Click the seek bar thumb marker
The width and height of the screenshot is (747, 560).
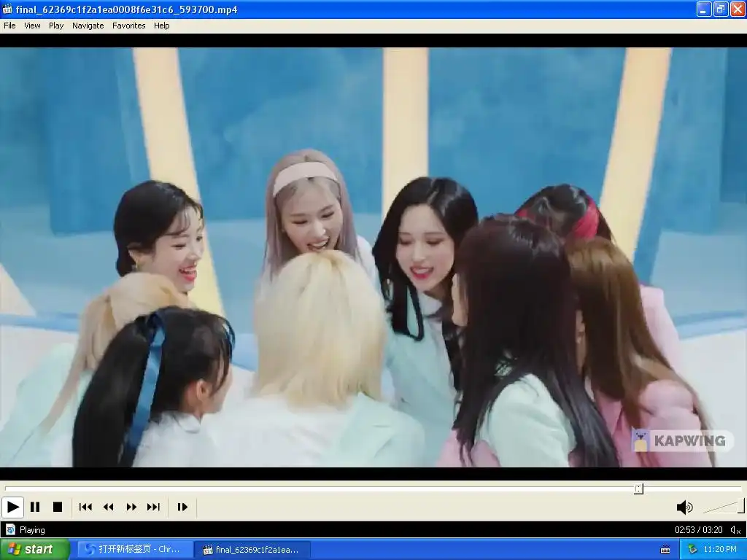coord(639,489)
